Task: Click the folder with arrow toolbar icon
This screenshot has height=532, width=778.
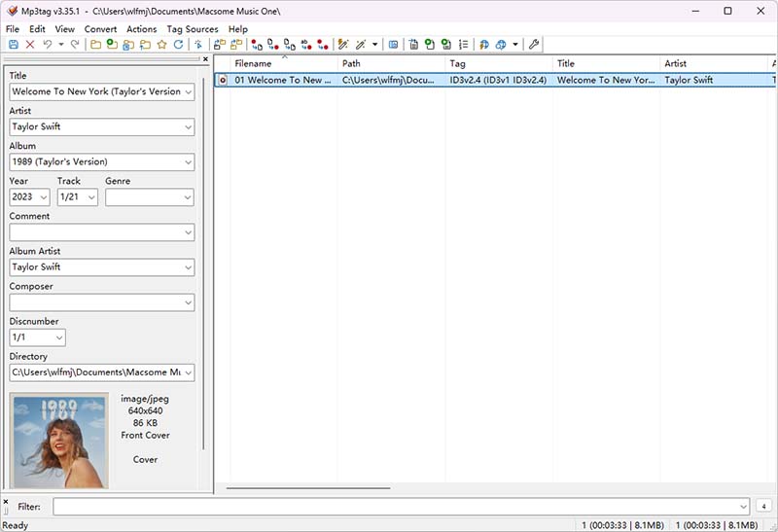Action: pyautogui.click(x=145, y=45)
